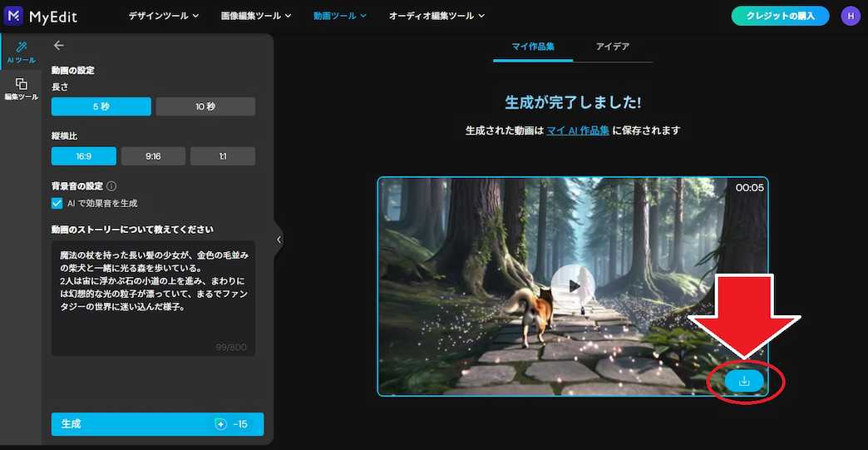Click the credit cost -15 indicator
This screenshot has width=868, height=450.
(x=231, y=424)
